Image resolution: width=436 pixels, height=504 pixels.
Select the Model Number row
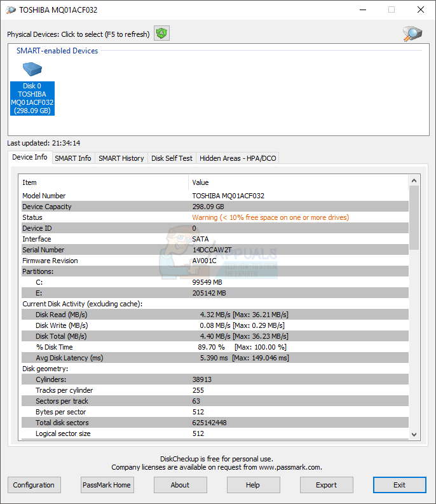[215, 196]
